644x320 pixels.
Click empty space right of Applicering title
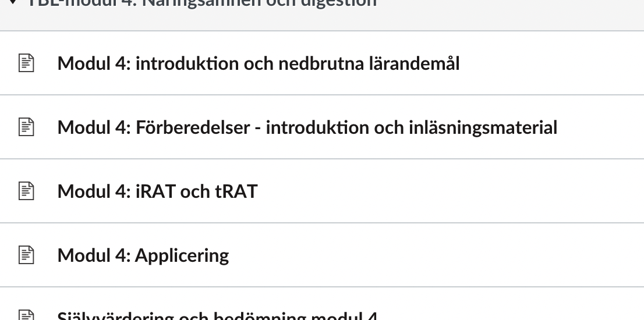pos(436,255)
